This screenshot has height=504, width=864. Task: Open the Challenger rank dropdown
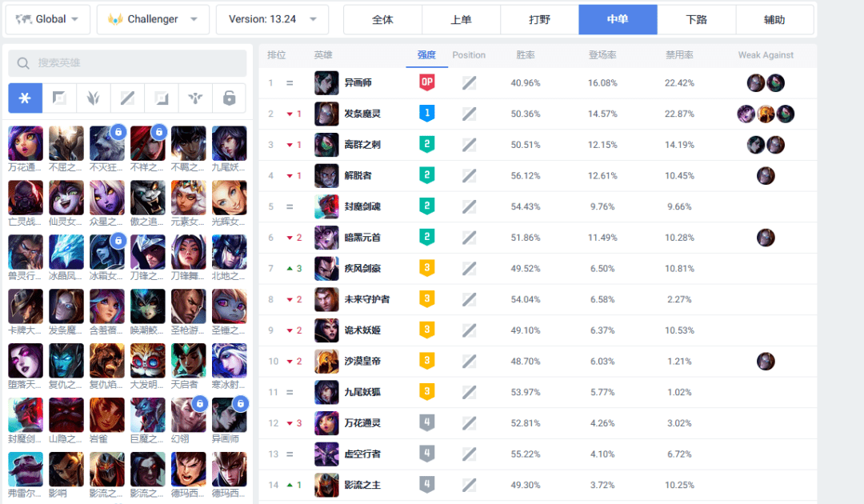[x=153, y=19]
